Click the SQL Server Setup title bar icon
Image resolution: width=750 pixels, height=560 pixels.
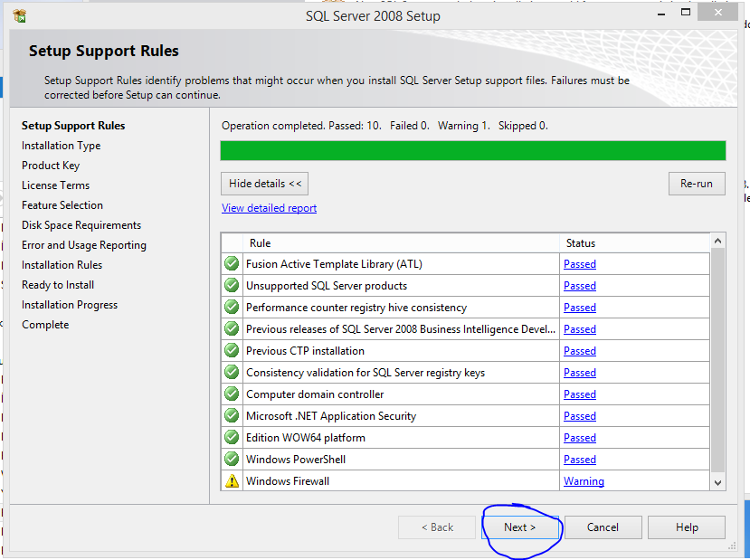pyautogui.click(x=20, y=15)
